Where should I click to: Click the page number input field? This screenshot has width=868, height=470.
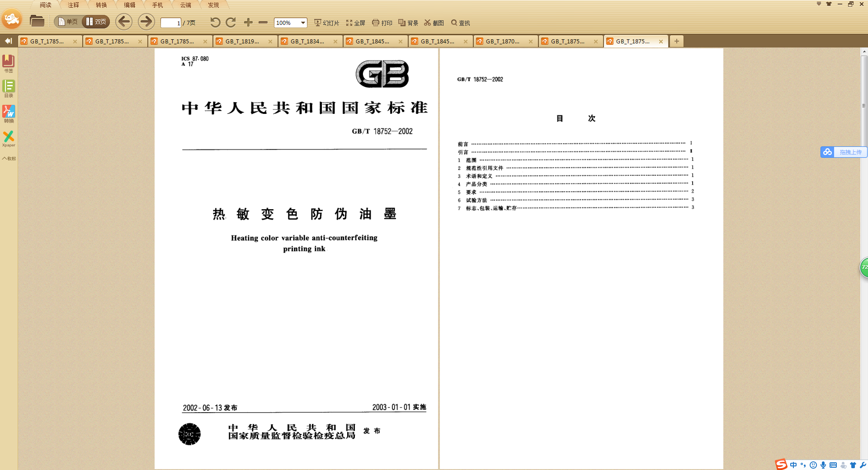pos(171,23)
